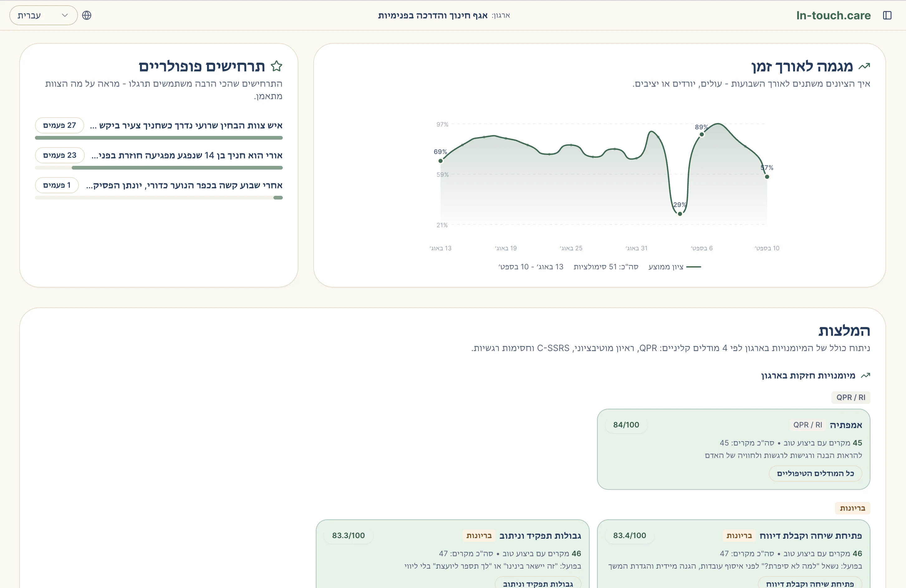
Task: Click the 83.4/100 score badge
Action: (630, 536)
